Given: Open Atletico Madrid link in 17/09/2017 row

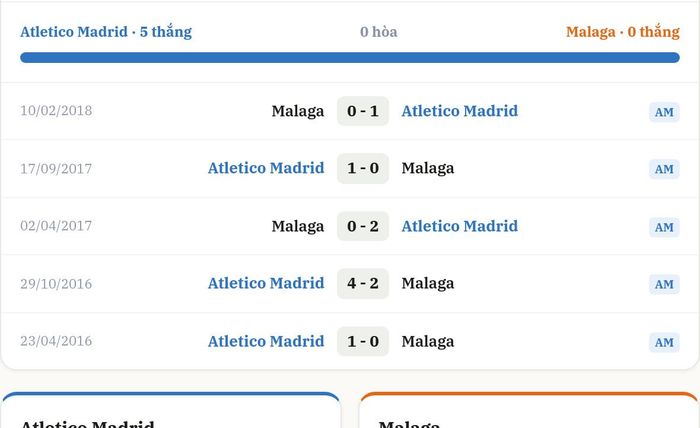Looking at the screenshot, I should [266, 168].
